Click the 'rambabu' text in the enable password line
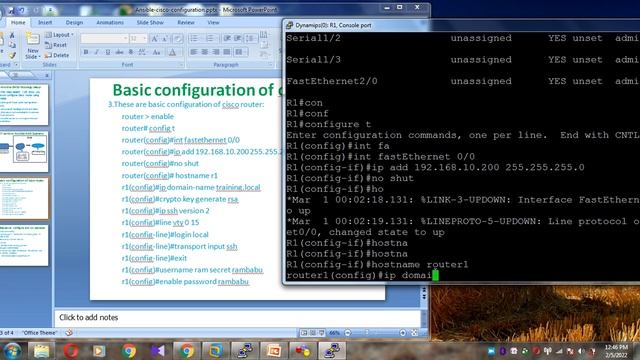The width and height of the screenshot is (640, 360). click(233, 282)
